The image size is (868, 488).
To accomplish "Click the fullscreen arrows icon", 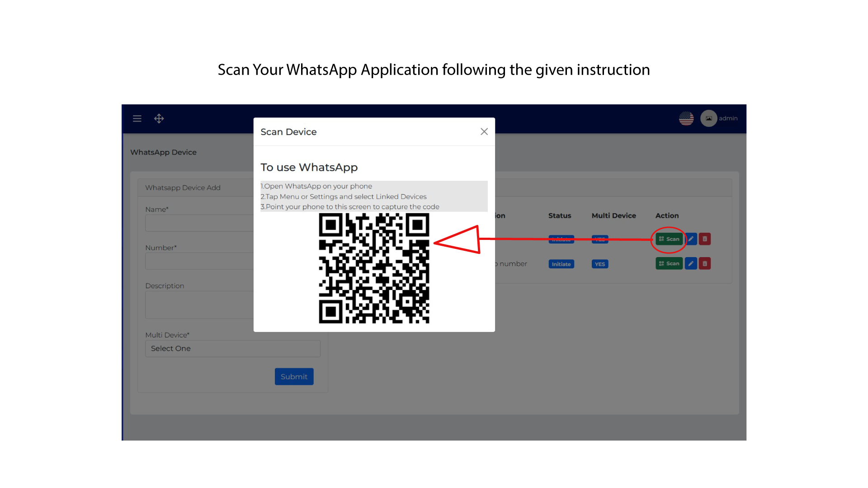I will pyautogui.click(x=159, y=118).
